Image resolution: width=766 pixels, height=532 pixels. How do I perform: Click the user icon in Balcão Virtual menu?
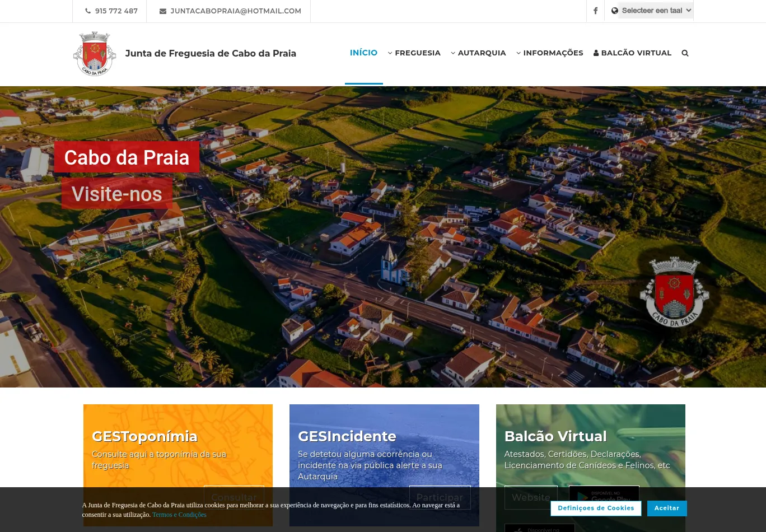[x=596, y=53]
